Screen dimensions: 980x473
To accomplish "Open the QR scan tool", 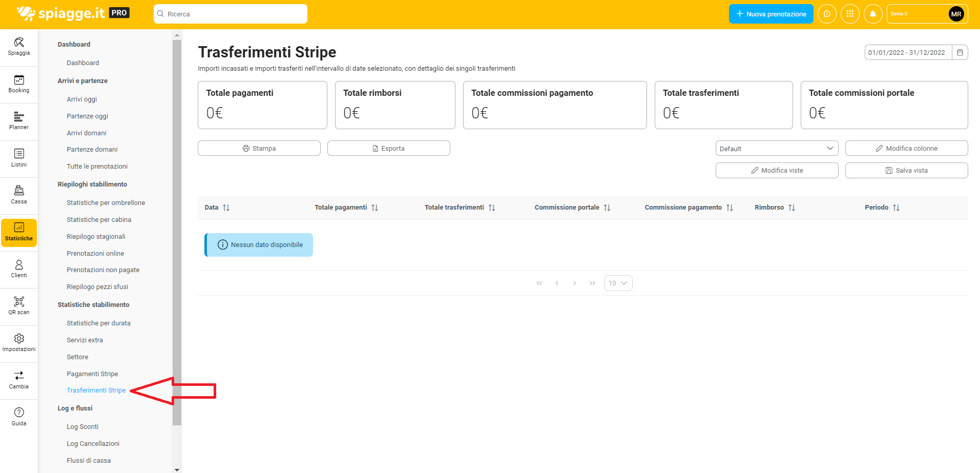I will [x=19, y=306].
